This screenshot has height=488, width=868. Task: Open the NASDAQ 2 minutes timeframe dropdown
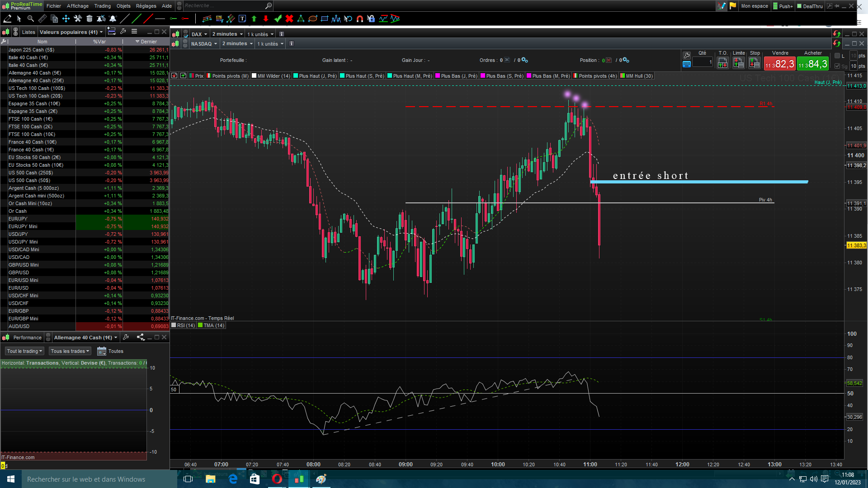point(237,44)
